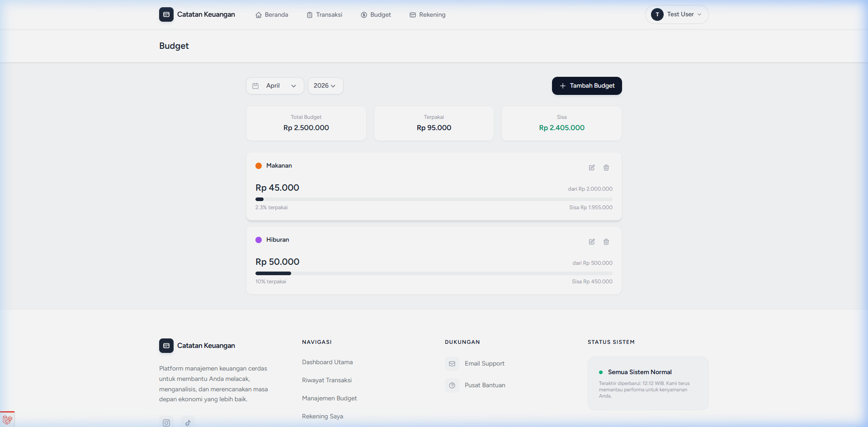Follow the Riwayat Transaksi footer link
Image resolution: width=868 pixels, height=427 pixels.
tap(327, 380)
